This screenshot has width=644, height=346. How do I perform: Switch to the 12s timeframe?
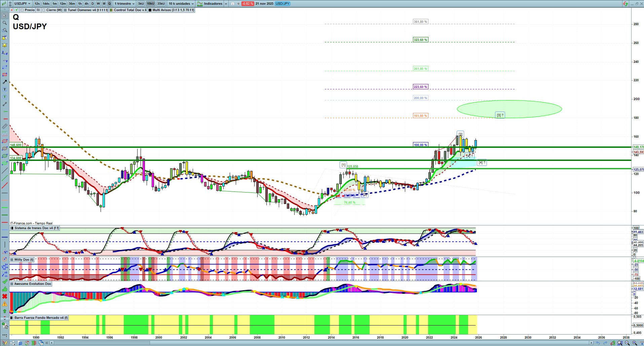(37, 4)
